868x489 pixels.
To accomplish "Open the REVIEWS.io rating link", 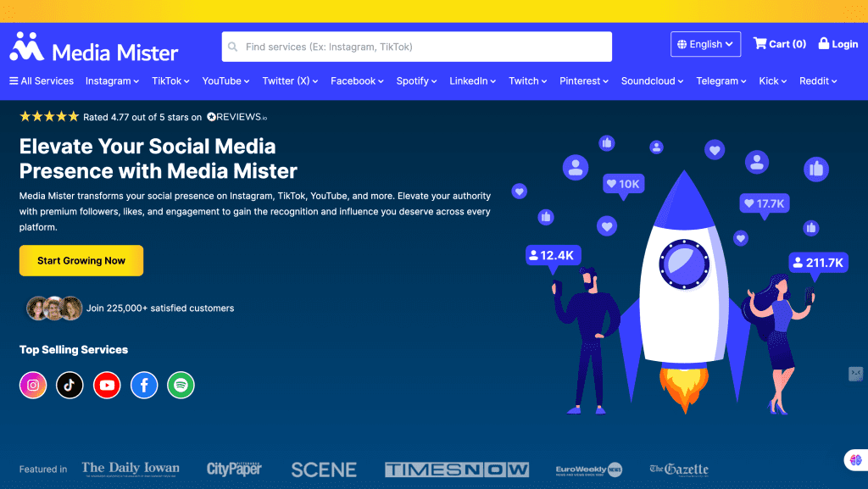I will [x=236, y=117].
